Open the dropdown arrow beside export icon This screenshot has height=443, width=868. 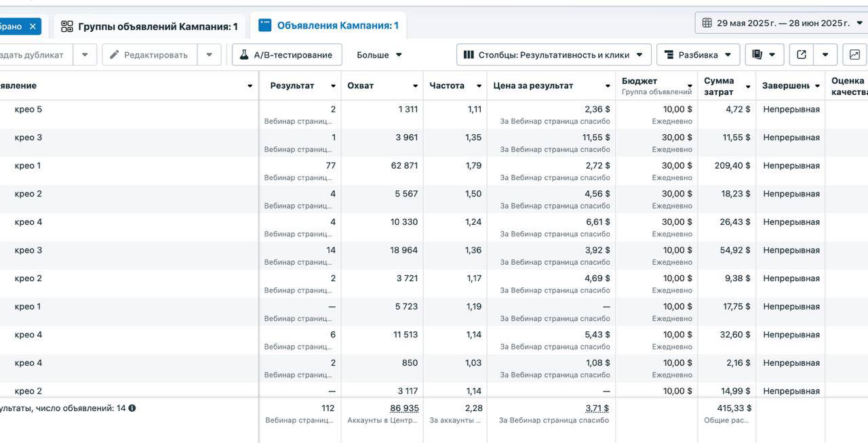825,55
